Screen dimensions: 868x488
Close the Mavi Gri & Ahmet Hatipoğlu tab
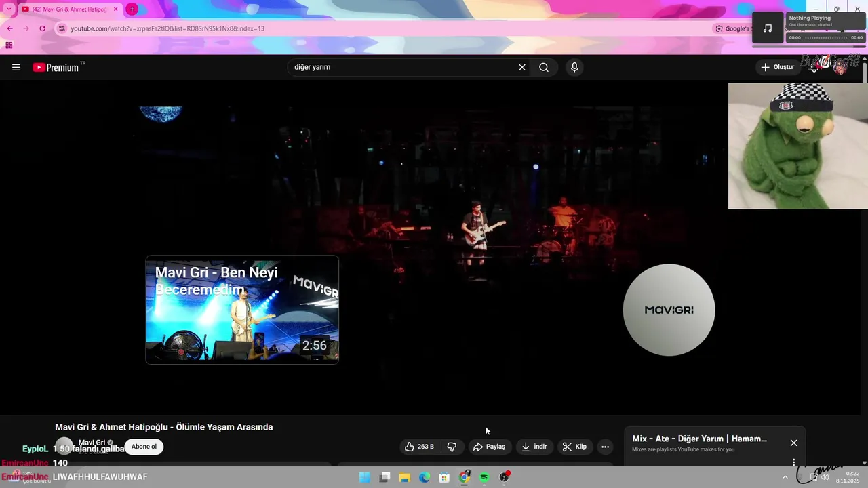coord(115,9)
